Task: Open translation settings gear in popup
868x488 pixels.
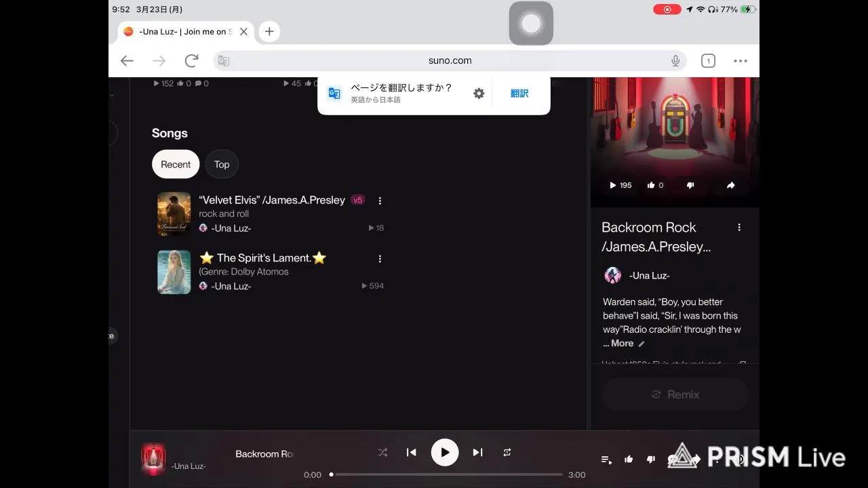Action: pos(479,94)
